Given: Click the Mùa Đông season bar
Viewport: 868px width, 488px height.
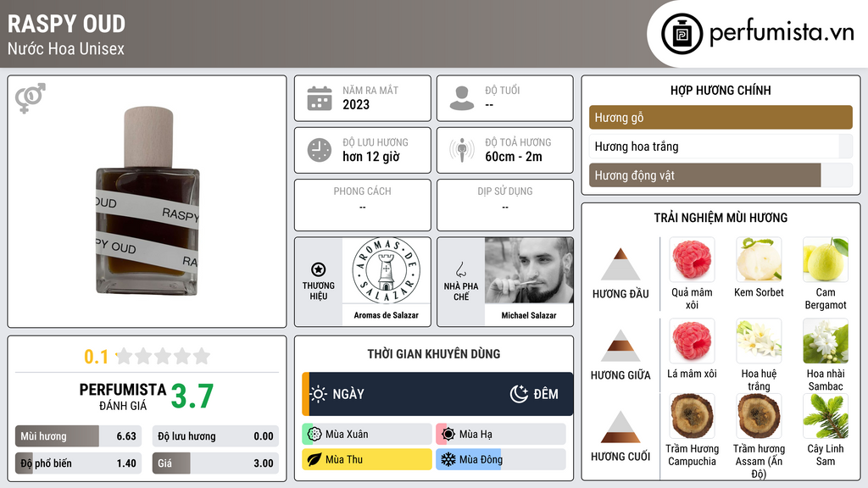Looking at the screenshot, I should [501, 459].
